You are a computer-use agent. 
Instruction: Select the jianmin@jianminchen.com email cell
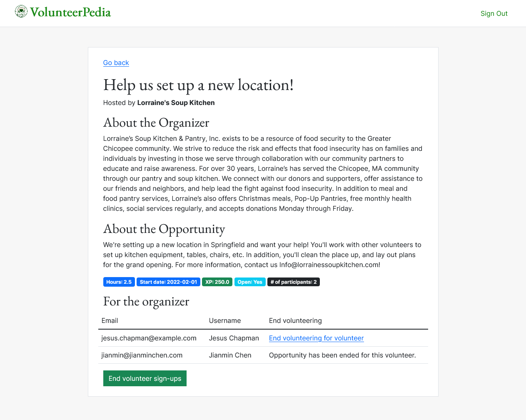(142, 355)
